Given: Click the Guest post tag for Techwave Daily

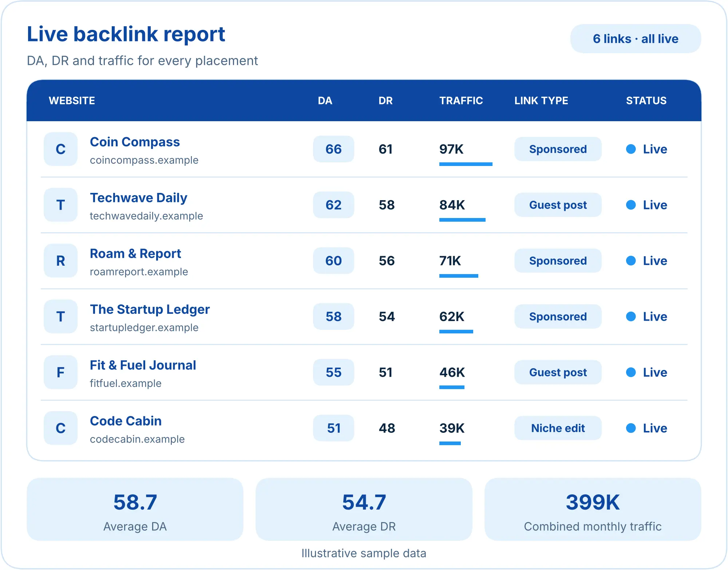Looking at the screenshot, I should [558, 205].
